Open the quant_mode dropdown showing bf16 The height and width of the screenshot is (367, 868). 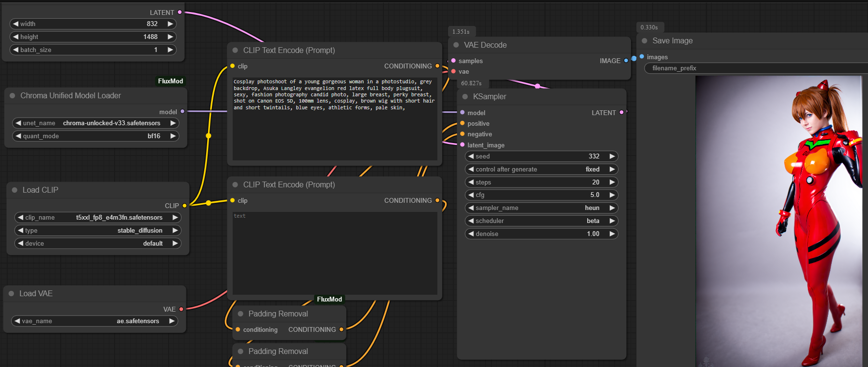tap(95, 136)
